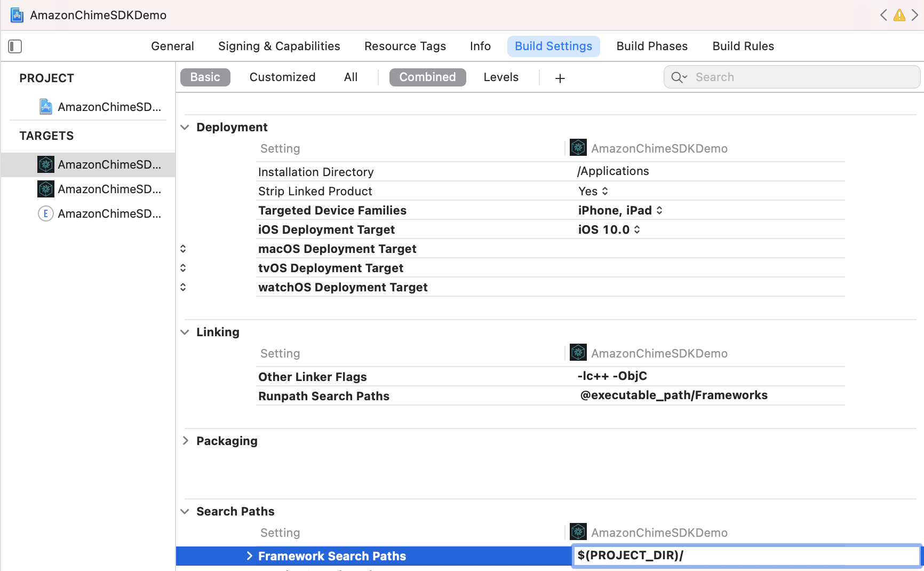Select the extension target 'E' icon
The height and width of the screenshot is (571, 924).
(x=46, y=213)
